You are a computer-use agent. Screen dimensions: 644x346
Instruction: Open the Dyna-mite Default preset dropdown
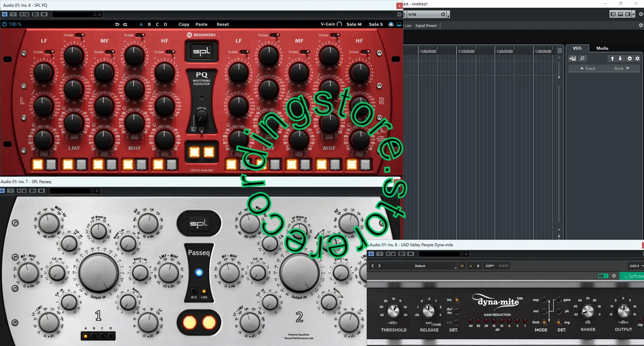[x=420, y=266]
